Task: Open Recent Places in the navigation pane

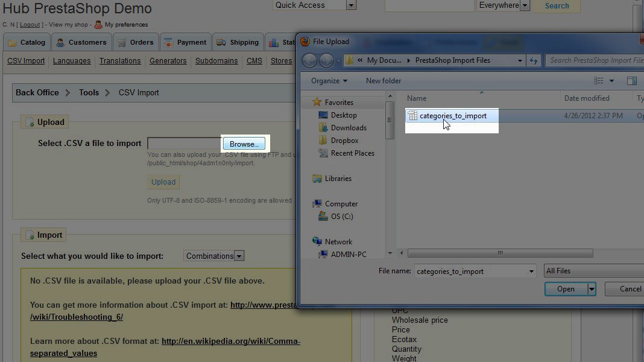Action: 352,153
